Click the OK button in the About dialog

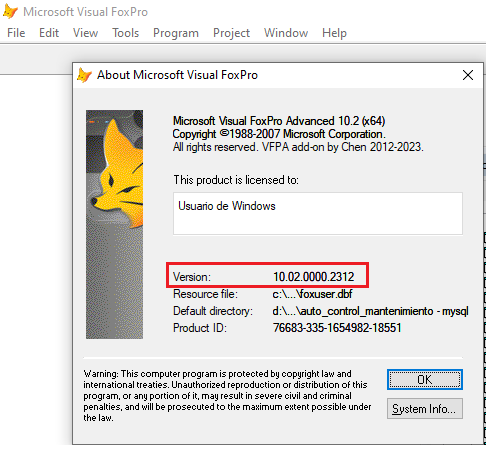tap(425, 379)
